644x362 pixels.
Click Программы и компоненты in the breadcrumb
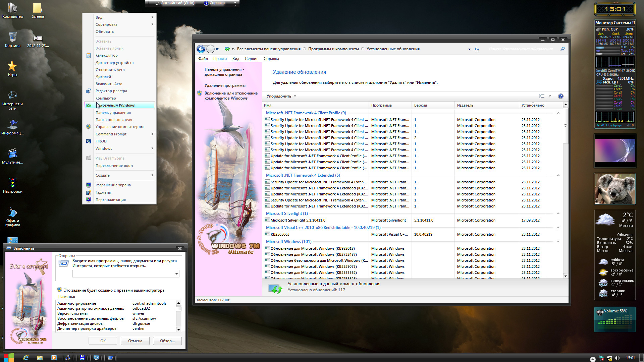[333, 49]
